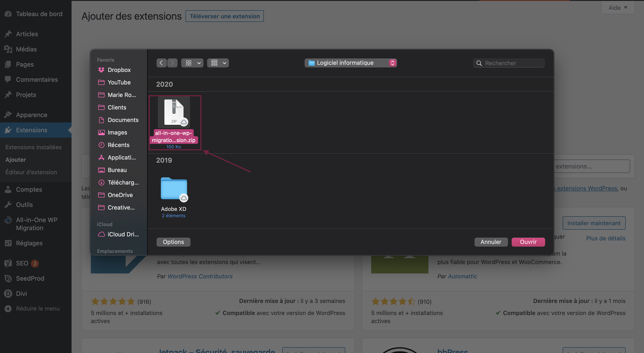Viewport: 644px width, 353px height.
Task: Open Extensions in the WordPress admin menu
Action: click(36, 130)
